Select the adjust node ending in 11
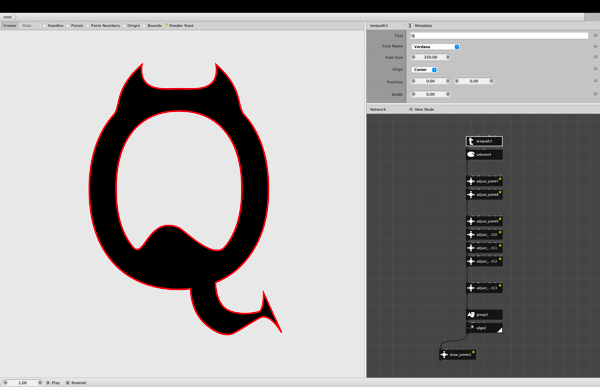Viewport: 600px width, 387px height. (x=484, y=248)
